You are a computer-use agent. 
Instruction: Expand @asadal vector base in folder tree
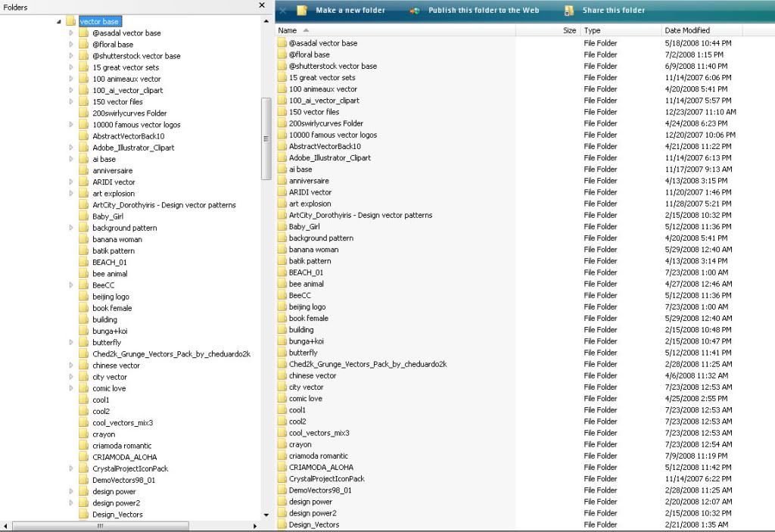click(x=71, y=33)
